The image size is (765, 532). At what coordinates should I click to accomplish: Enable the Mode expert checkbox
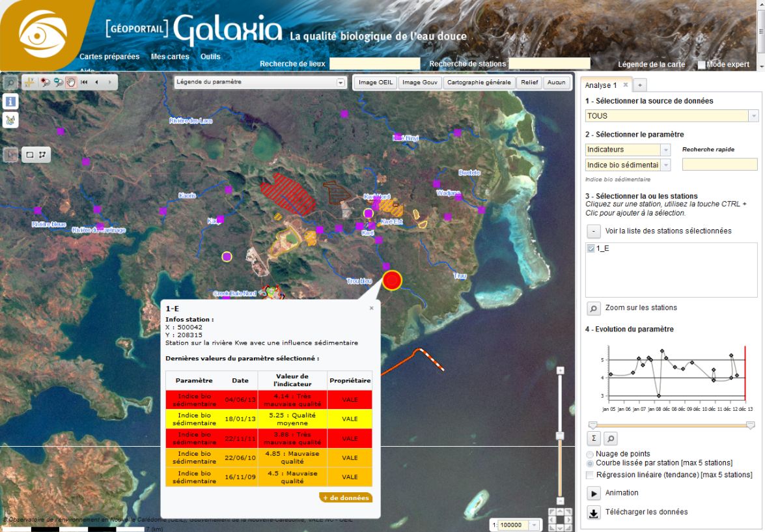[x=702, y=64]
